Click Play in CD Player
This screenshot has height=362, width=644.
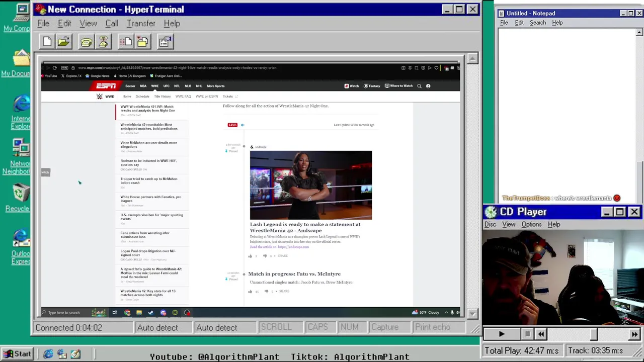coord(501,334)
